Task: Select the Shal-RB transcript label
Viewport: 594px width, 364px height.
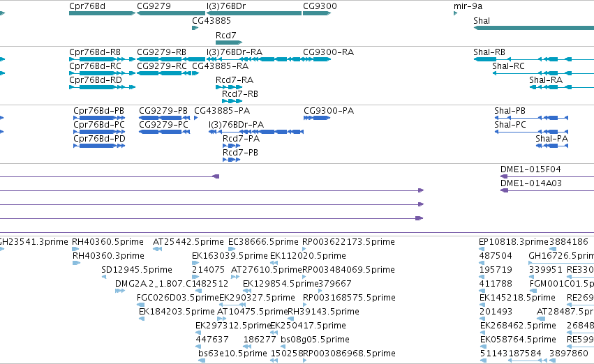Action: (489, 52)
